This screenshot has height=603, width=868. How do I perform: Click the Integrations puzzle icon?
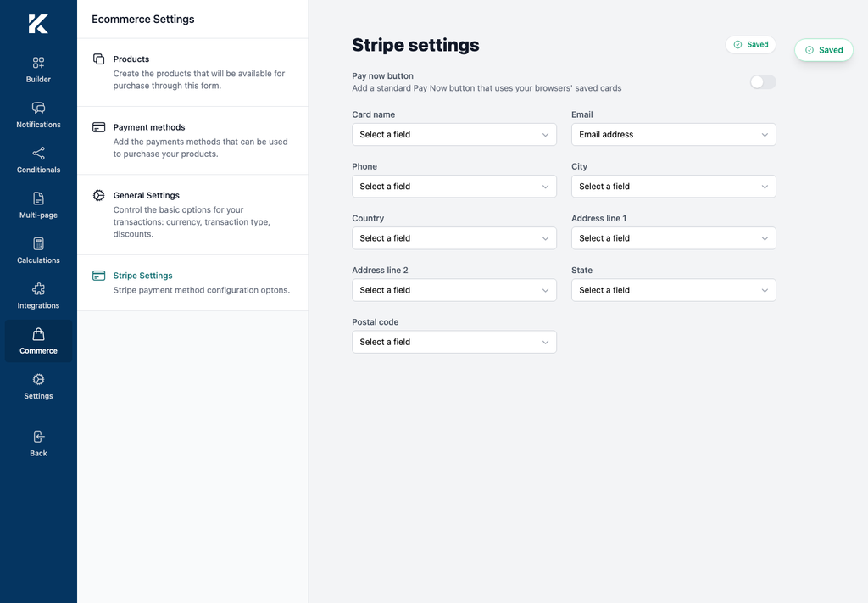[x=38, y=289]
